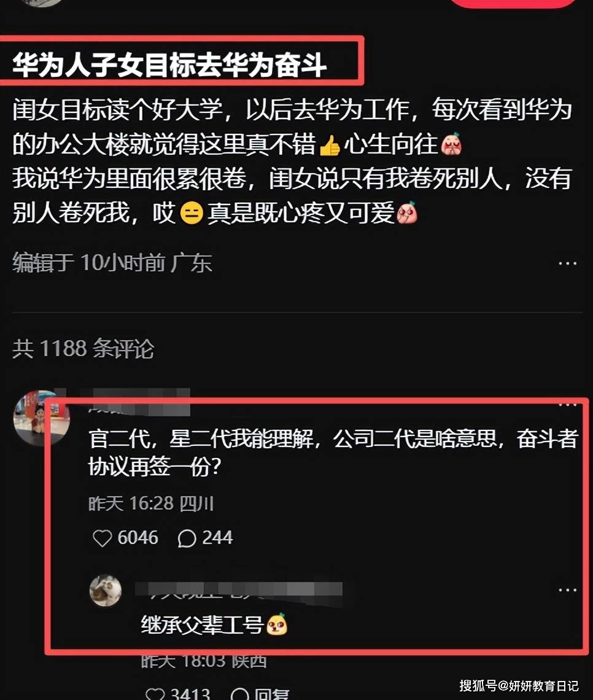593x700 pixels.
Task: Like the comment with 6046 likes
Action: tap(102, 538)
